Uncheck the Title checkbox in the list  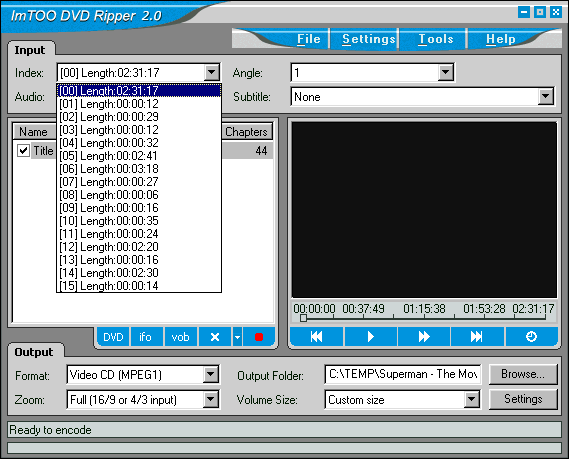(x=24, y=150)
